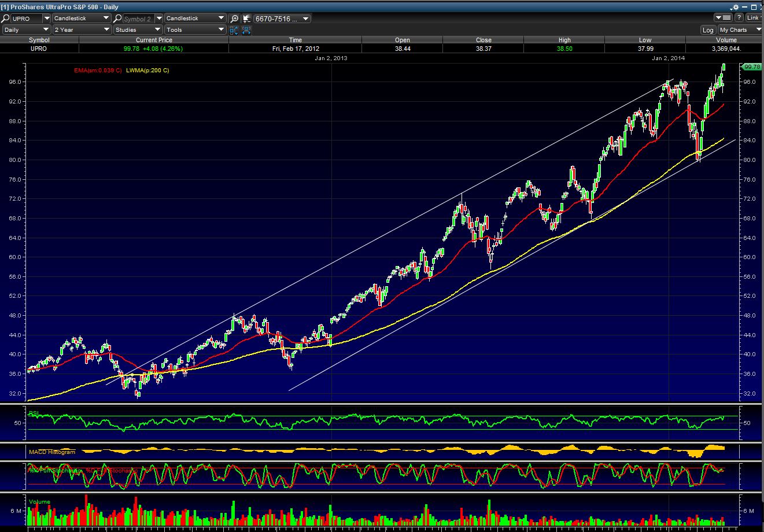764x532 pixels.
Task: Click the horizontal compress chart icon
Action: click(x=246, y=30)
